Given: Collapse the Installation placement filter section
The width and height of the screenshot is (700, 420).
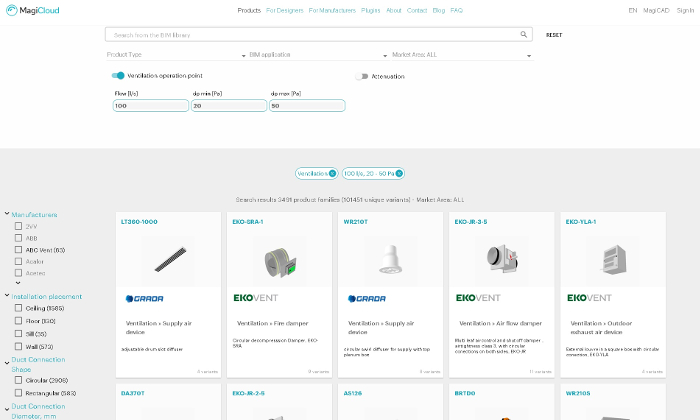Looking at the screenshot, I should [x=7, y=296].
